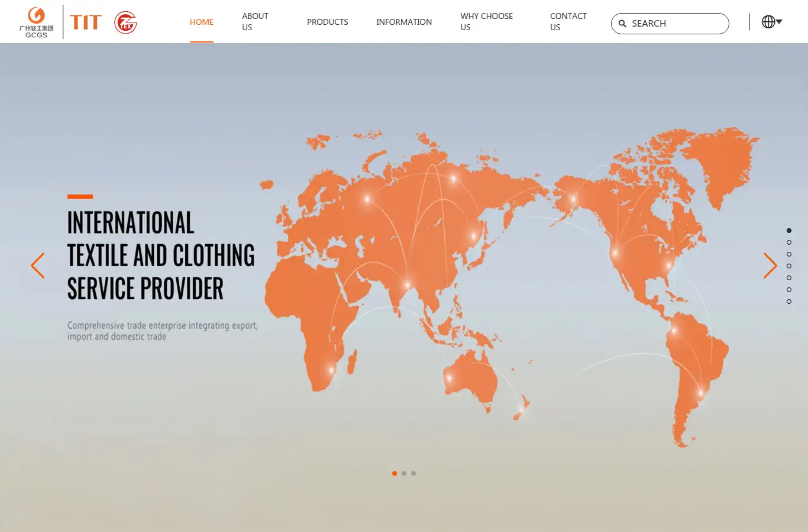808x532 pixels.
Task: Click the orange TIT logo
Action: (x=86, y=22)
